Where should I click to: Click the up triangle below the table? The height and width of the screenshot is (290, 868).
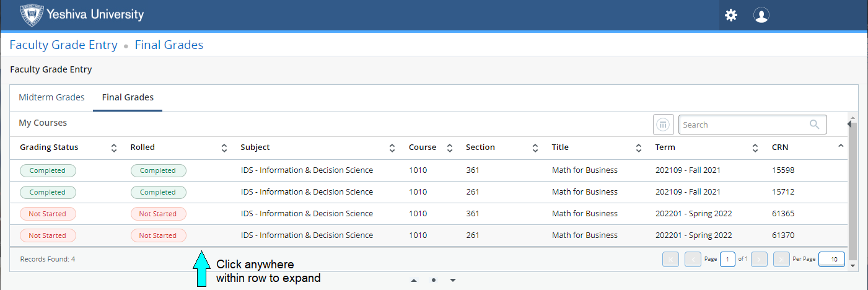point(413,281)
